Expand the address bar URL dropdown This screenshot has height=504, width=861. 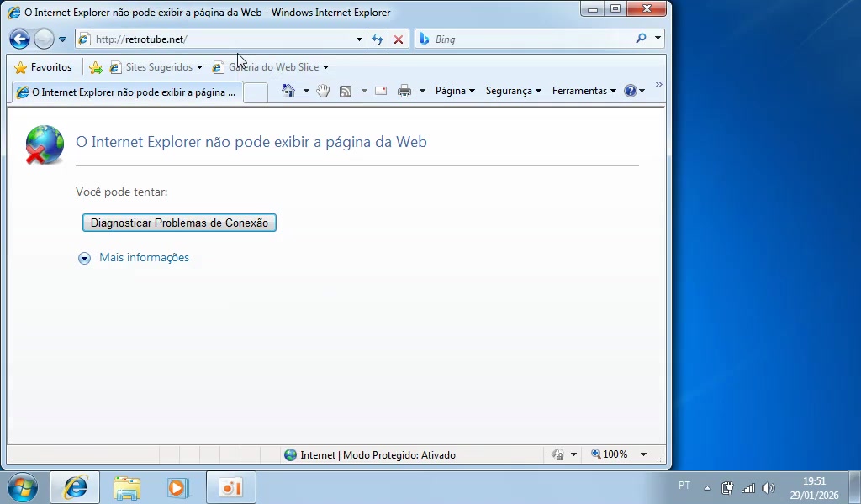[359, 39]
